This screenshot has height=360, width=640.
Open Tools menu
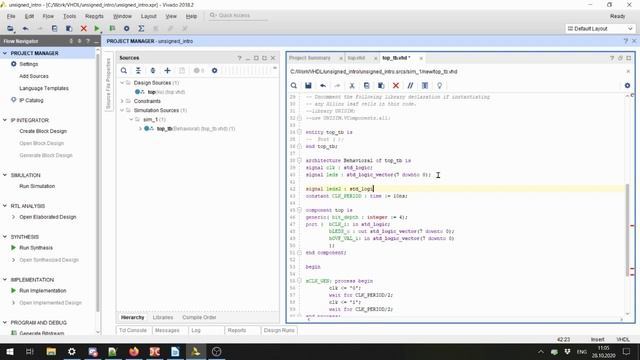pyautogui.click(x=69, y=16)
